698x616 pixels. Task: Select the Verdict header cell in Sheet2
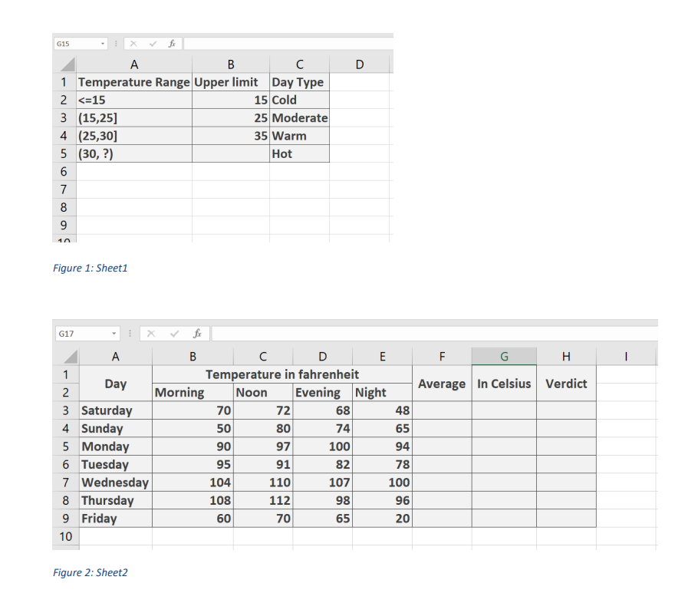tap(566, 384)
